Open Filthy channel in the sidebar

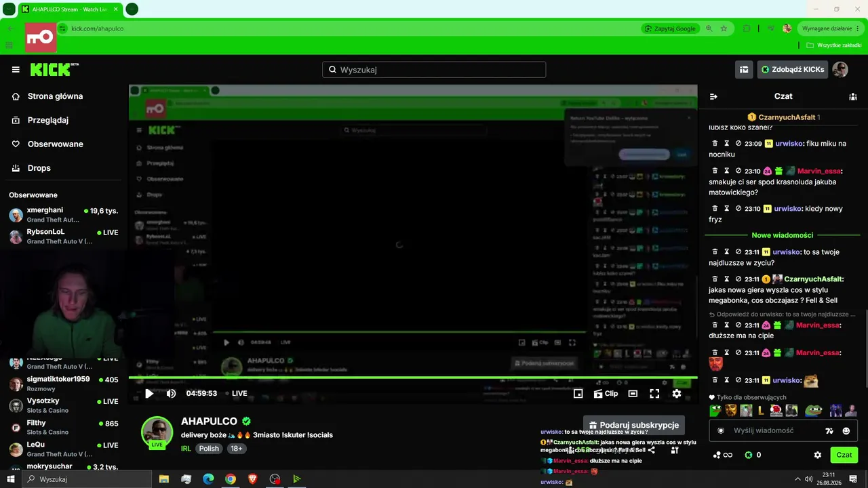pyautogui.click(x=64, y=427)
